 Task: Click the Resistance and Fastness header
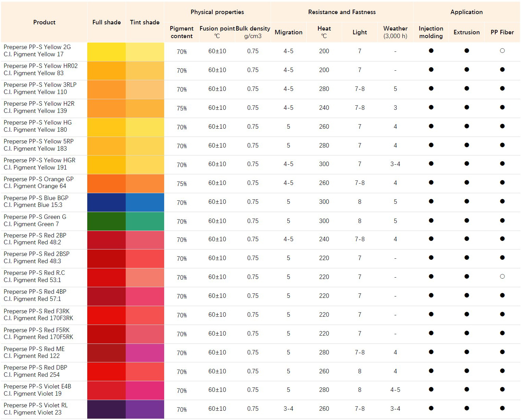coord(342,12)
